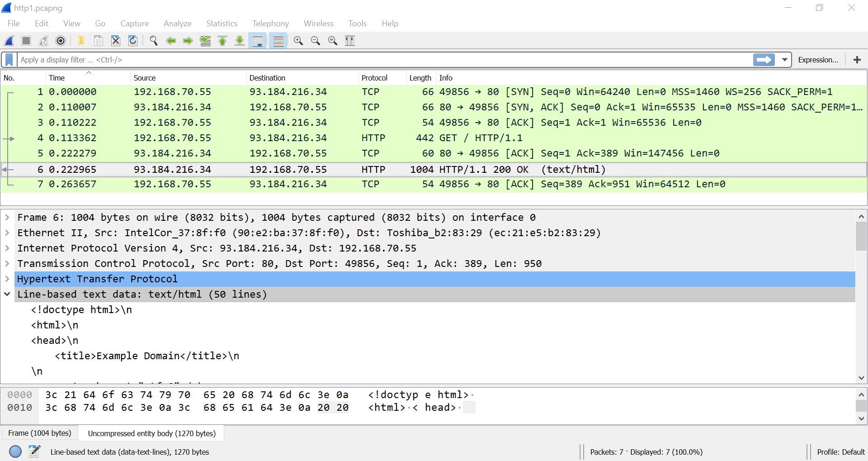This screenshot has width=868, height=461.
Task: Open the display filter history dropdown
Action: pos(785,60)
